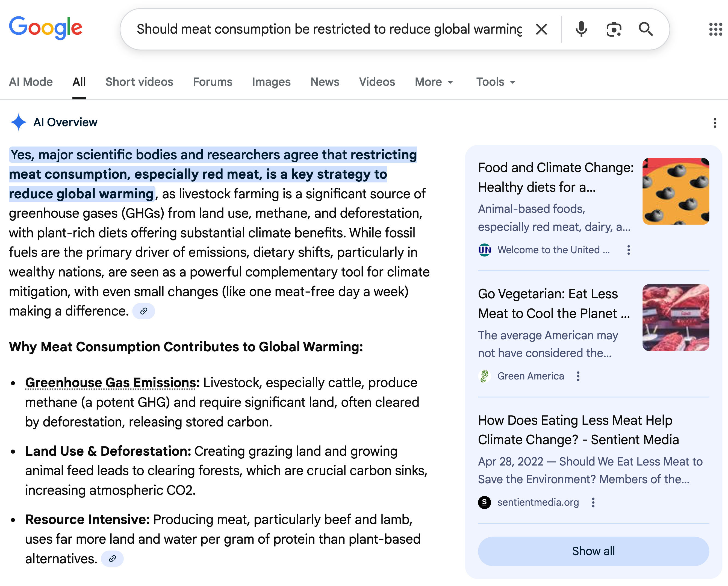Clear the search query with X
Viewport: 728px width, 586px height.
coord(542,30)
